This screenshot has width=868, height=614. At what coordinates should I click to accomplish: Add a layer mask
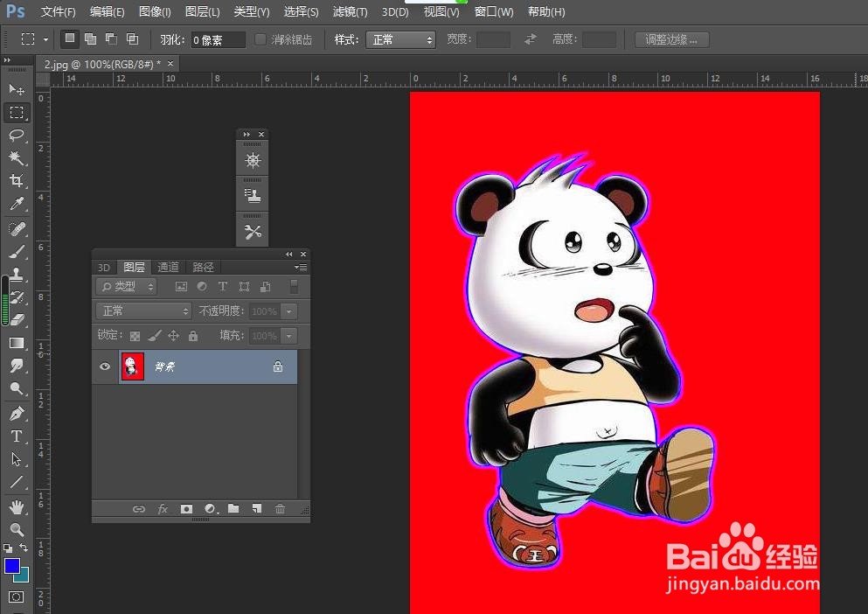[186, 509]
